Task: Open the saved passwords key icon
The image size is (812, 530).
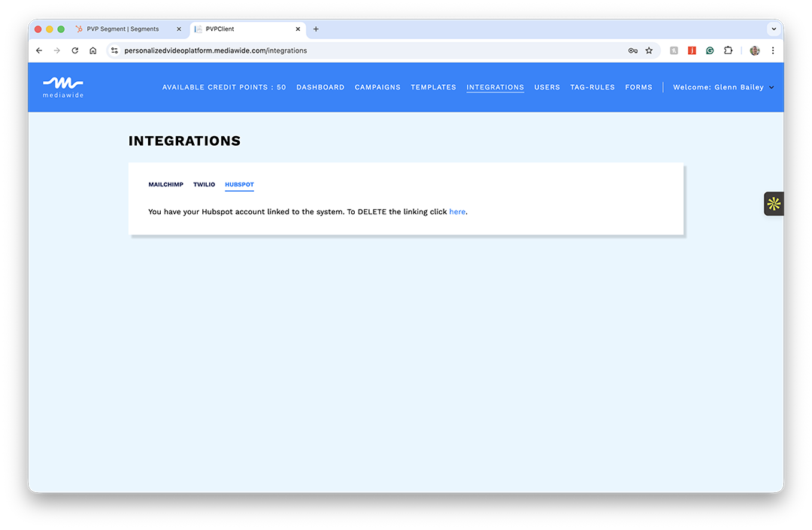Action: 633,50
